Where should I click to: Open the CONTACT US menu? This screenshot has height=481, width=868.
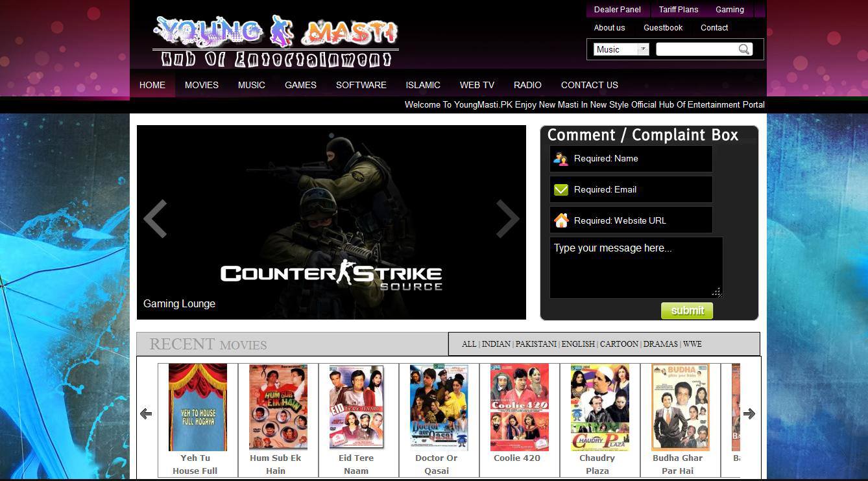point(590,85)
